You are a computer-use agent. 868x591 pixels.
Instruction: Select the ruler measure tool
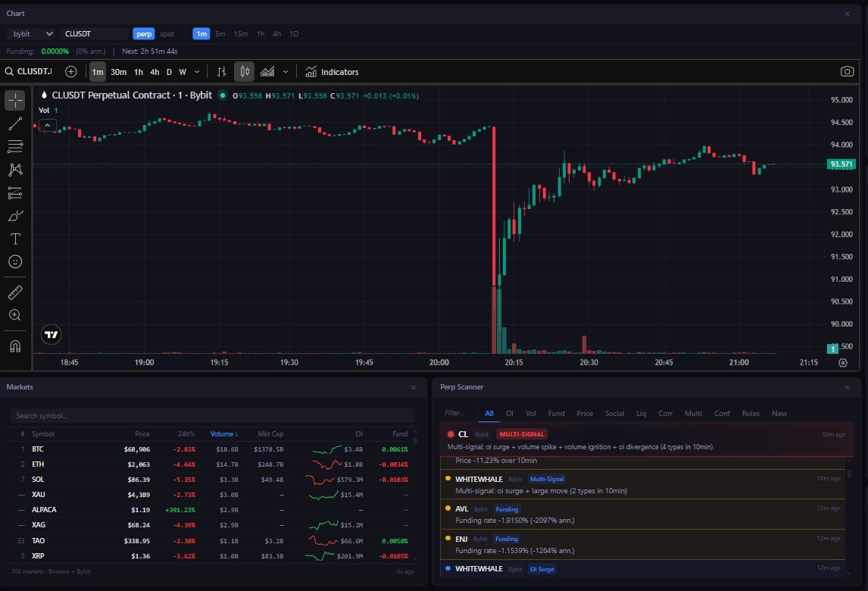[15, 292]
